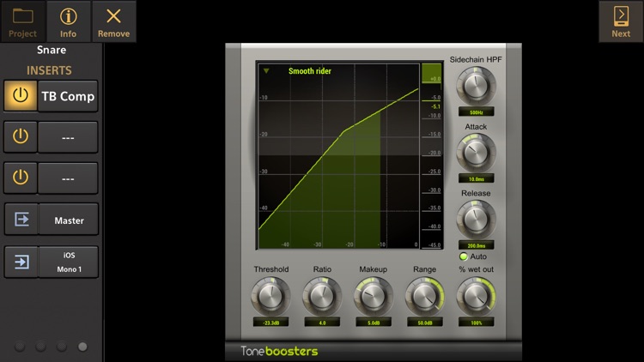Select the fourth page indicator dot
Viewport: 644px width, 362px height.
pyautogui.click(x=82, y=347)
